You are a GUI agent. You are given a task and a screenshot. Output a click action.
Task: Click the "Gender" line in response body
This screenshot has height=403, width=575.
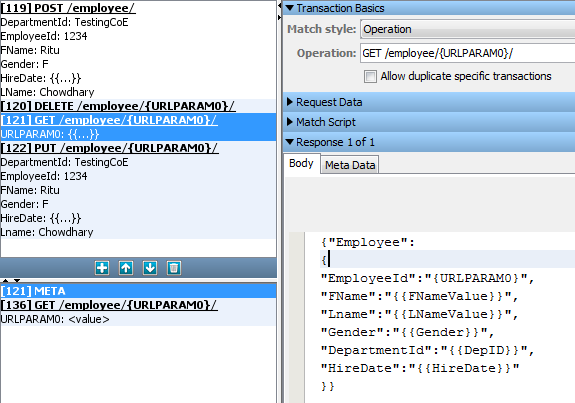tap(407, 332)
